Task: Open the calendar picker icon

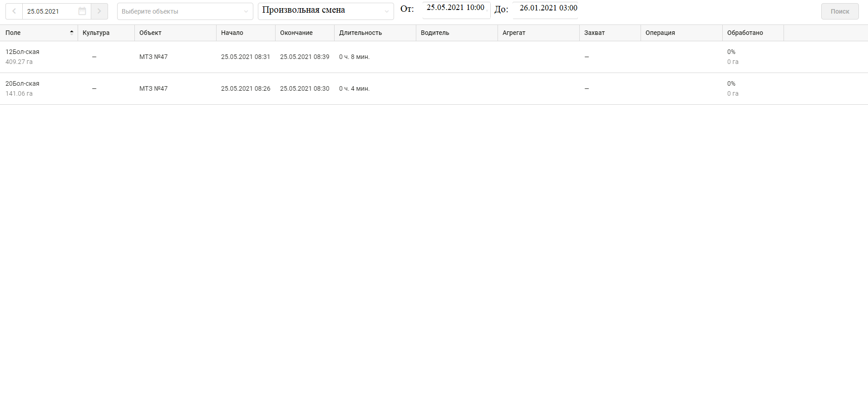Action: (82, 11)
